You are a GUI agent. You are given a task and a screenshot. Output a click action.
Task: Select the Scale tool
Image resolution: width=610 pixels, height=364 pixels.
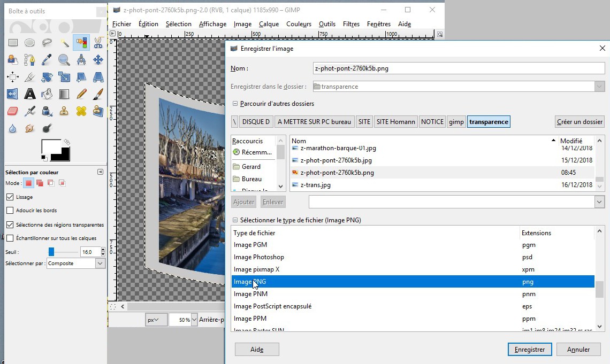click(64, 77)
